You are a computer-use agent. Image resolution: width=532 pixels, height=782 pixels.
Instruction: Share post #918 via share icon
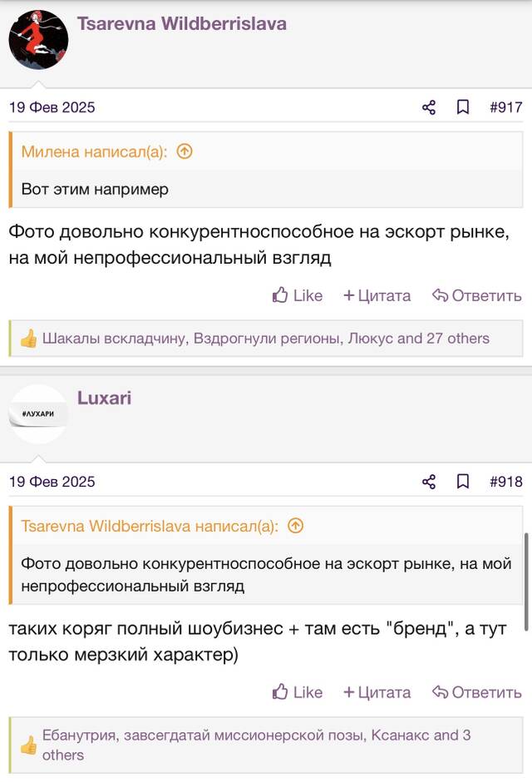pos(428,482)
